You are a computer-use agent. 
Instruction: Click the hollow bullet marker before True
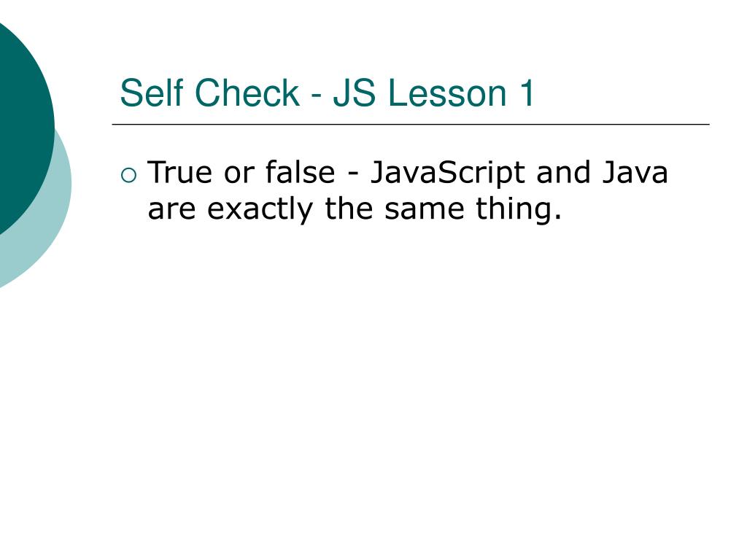pos(128,176)
